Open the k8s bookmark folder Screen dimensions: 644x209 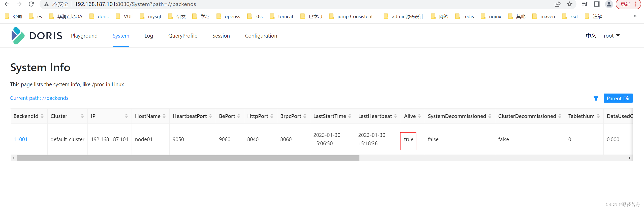coord(255,16)
